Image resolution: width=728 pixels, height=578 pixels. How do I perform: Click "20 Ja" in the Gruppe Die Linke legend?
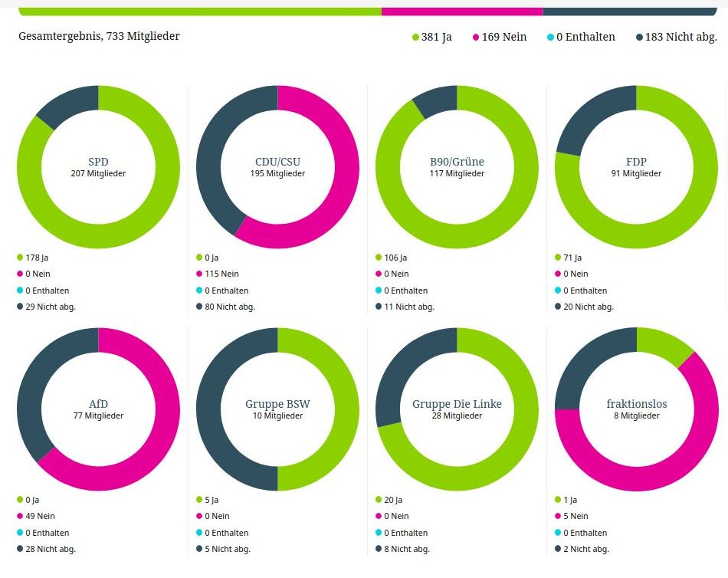(x=389, y=501)
